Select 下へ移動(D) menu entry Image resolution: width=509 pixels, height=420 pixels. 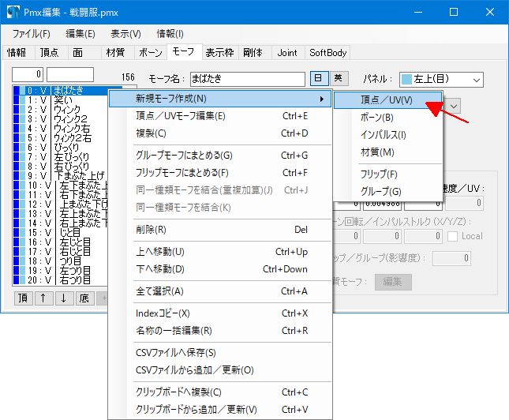click(x=220, y=269)
